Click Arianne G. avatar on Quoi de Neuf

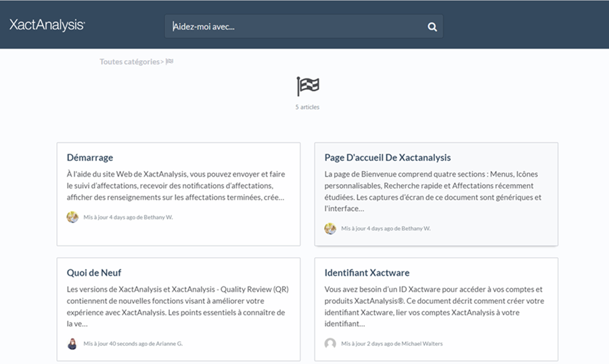pos(72,344)
